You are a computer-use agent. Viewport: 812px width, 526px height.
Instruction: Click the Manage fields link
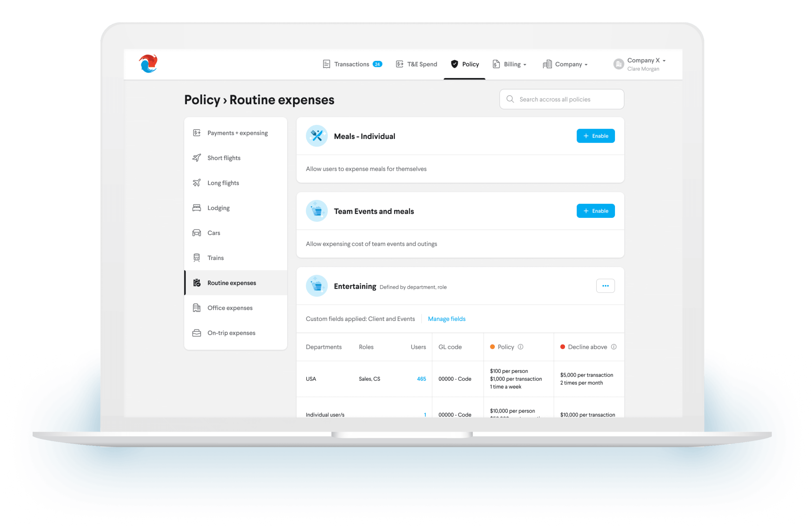(x=446, y=319)
